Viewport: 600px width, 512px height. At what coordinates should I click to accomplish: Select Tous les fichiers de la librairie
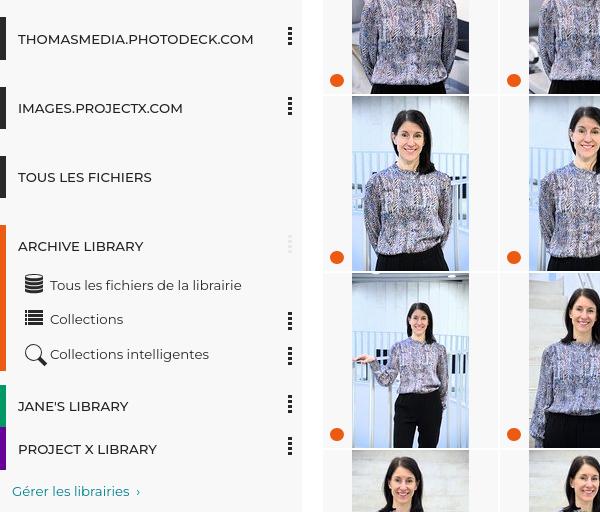pos(145,285)
